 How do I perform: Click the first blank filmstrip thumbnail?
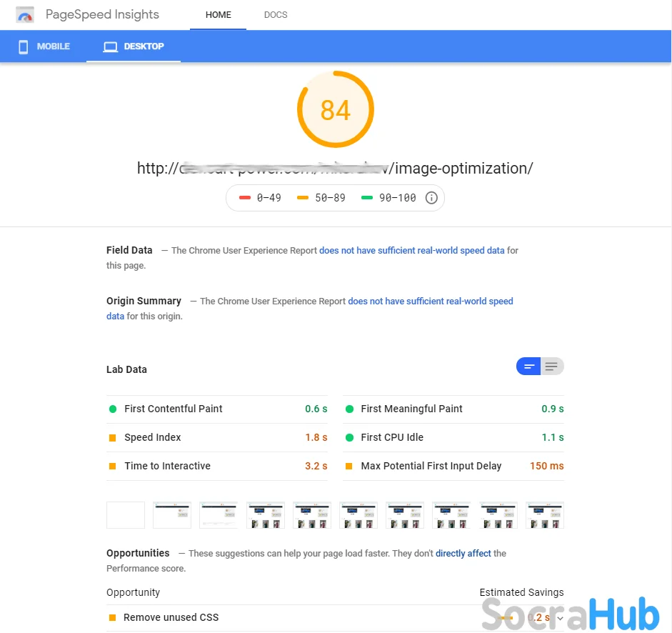tap(126, 515)
